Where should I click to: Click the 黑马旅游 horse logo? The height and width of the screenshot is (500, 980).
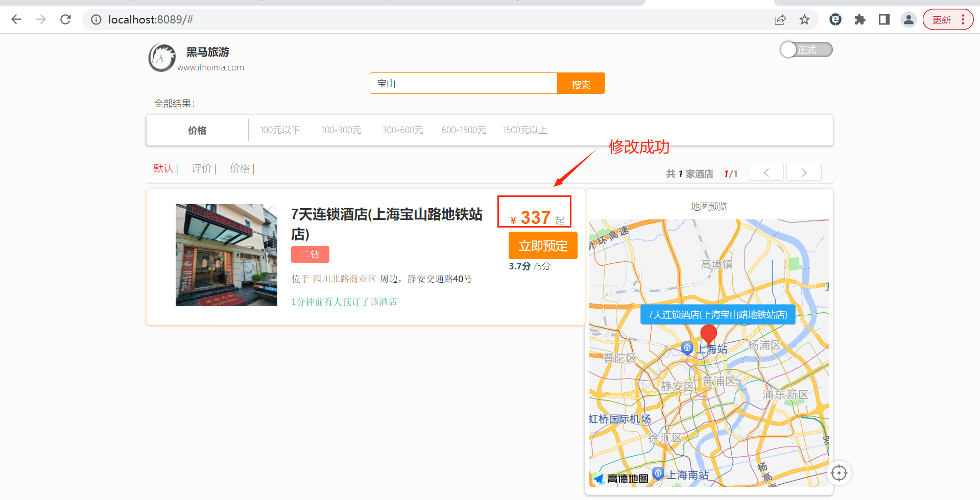pyautogui.click(x=162, y=57)
